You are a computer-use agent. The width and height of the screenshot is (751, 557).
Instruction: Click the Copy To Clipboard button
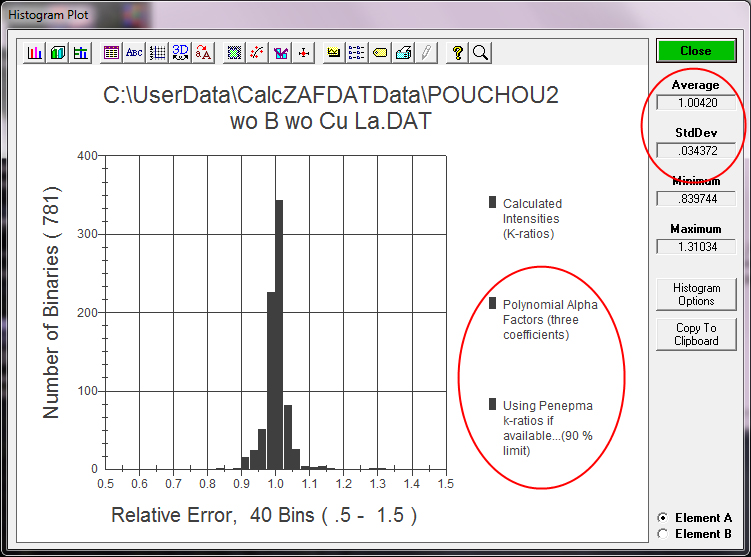pyautogui.click(x=696, y=334)
